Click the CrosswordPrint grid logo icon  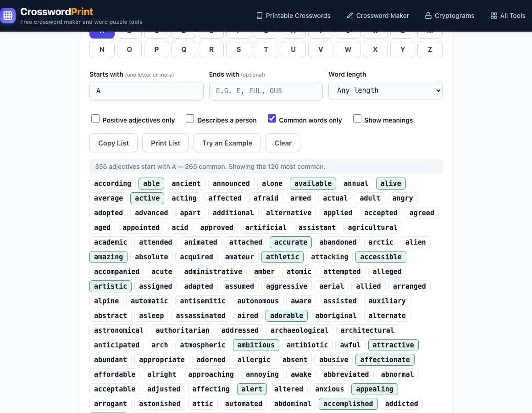(8, 16)
